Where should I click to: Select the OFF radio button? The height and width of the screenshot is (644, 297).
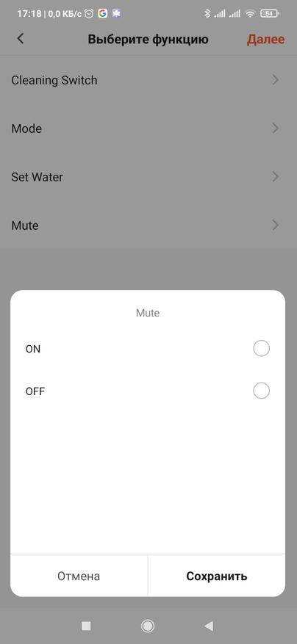[x=261, y=391]
